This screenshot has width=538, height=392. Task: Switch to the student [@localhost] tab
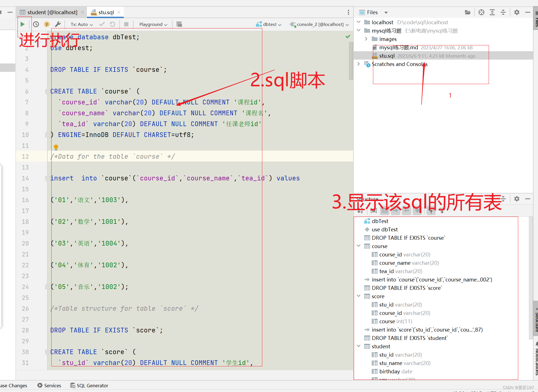[52, 12]
